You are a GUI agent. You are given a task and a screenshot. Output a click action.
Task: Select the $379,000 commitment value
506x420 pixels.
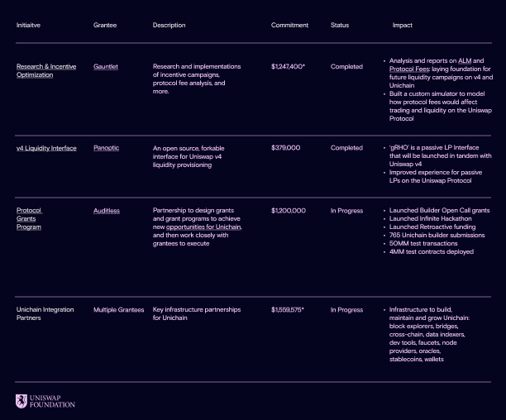[285, 148]
